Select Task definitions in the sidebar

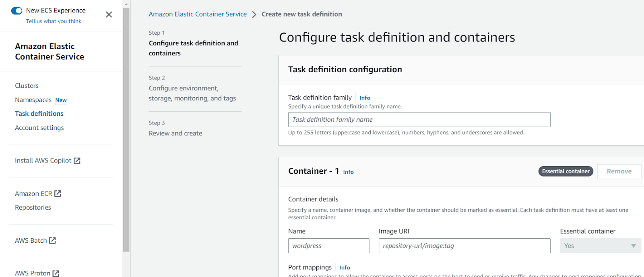[x=39, y=114]
